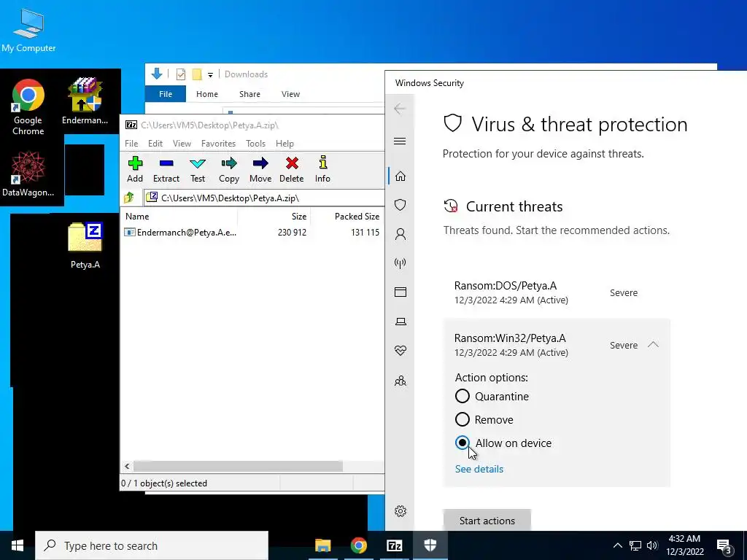Switch to Home tab in Downloads window
The width and height of the screenshot is (747, 560).
(206, 94)
